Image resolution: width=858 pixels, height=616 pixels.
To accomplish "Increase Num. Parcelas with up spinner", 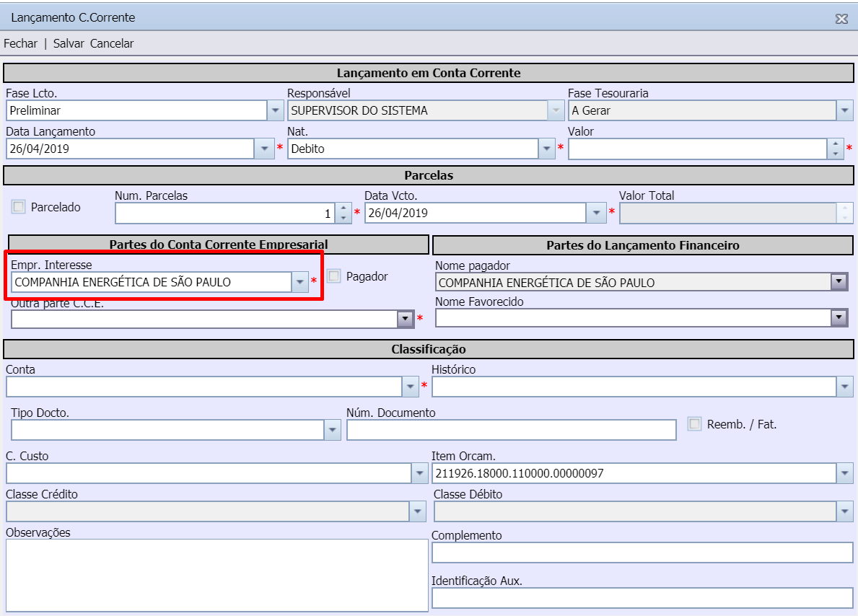I will (x=343, y=208).
